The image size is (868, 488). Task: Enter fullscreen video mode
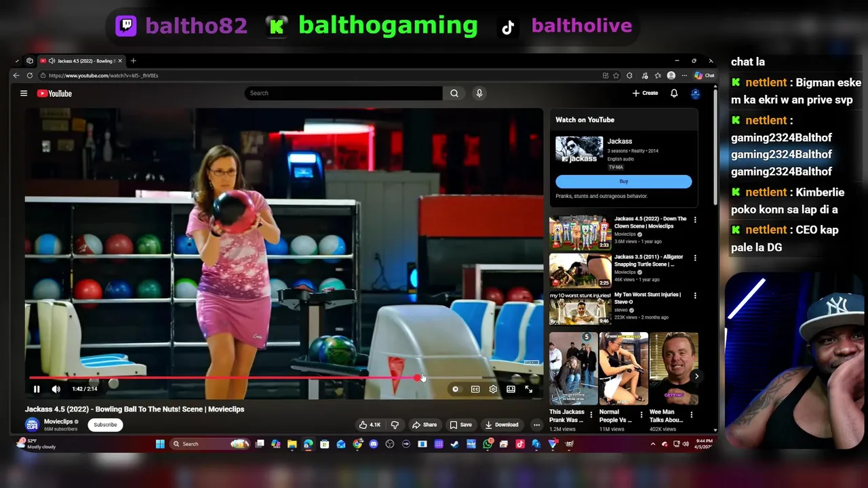point(528,389)
